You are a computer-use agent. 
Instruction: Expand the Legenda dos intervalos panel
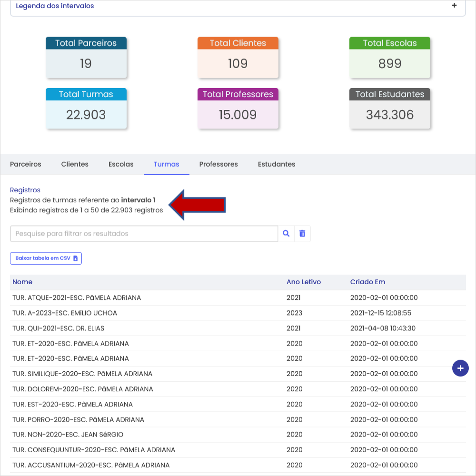pos(454,5)
